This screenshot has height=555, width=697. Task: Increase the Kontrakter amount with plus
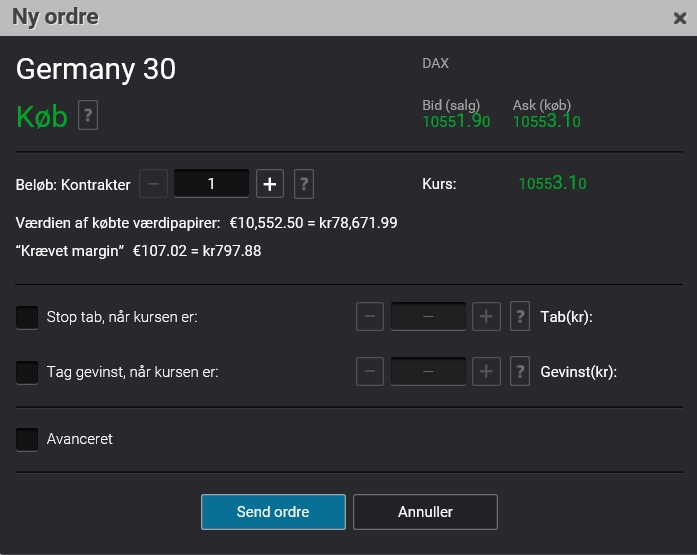point(270,184)
